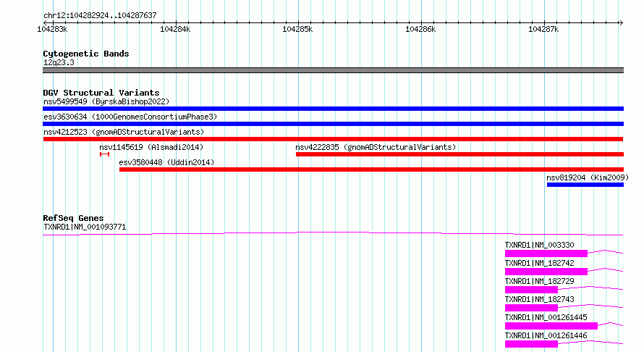Click the TXNRD1|NM_182729 exon block
This screenshot has width=644, height=352.
point(531,290)
